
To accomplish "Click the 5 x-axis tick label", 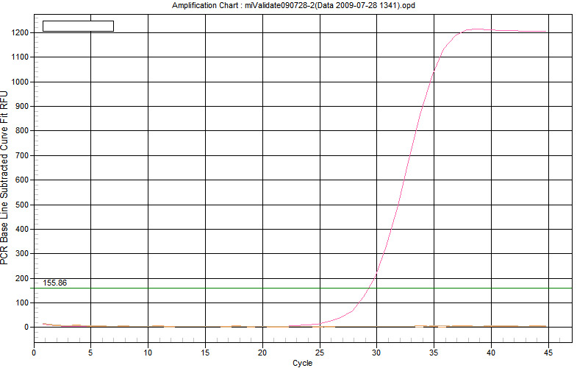I will (x=90, y=353).
